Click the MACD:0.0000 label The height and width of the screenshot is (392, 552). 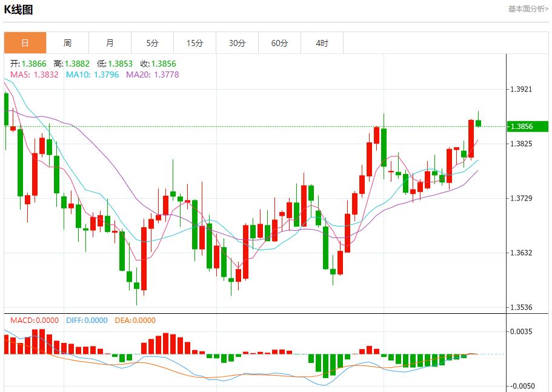tap(35, 321)
